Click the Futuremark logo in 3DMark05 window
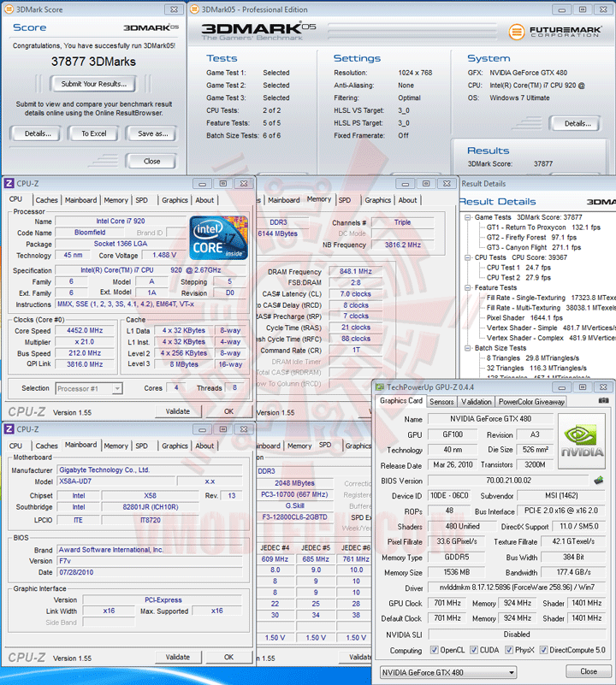616x685 pixels. [x=554, y=32]
